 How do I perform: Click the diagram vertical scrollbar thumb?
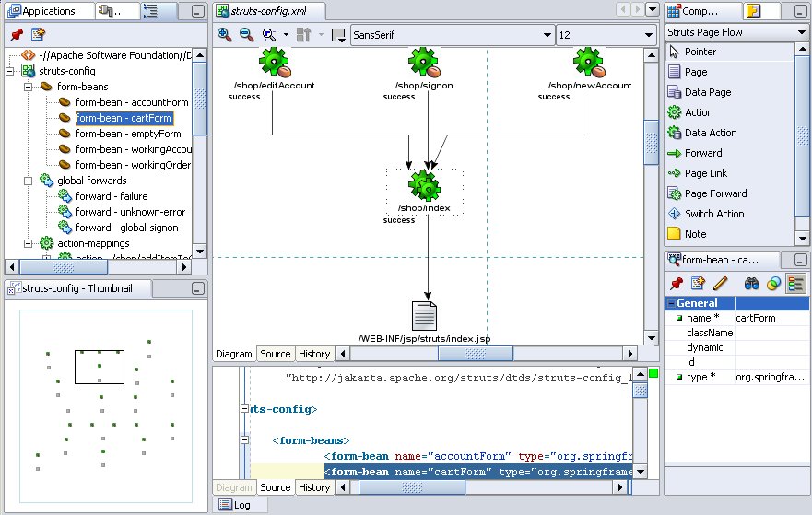(651, 142)
